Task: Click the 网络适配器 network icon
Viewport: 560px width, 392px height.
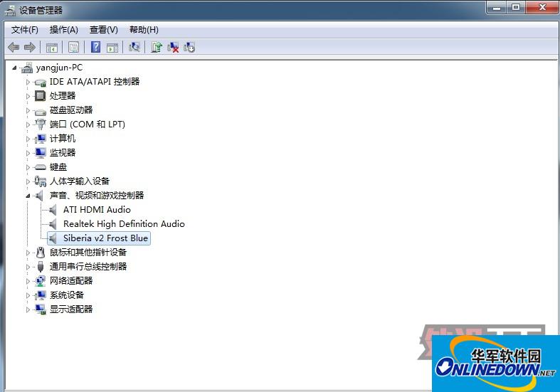Action: [x=41, y=281]
